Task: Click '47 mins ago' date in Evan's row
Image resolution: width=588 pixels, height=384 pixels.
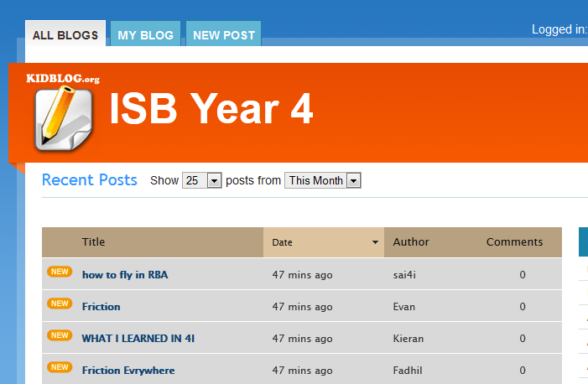Action: [302, 307]
